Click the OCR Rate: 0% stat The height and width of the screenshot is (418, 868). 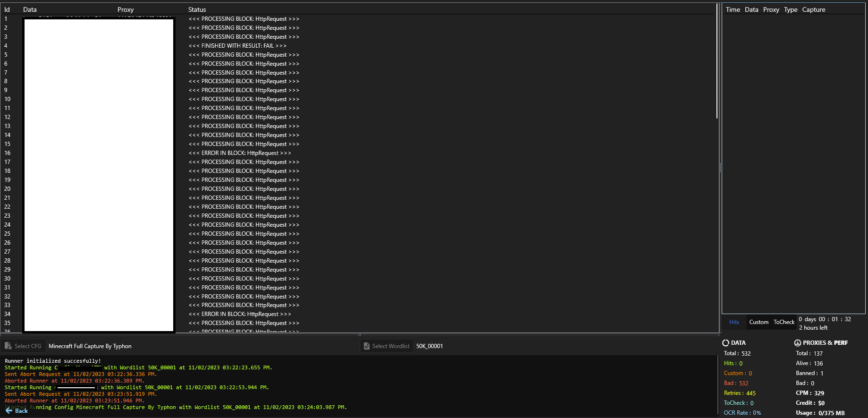pyautogui.click(x=742, y=413)
